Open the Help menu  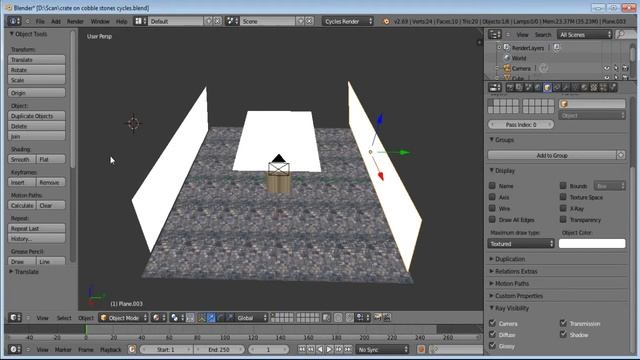point(122,21)
